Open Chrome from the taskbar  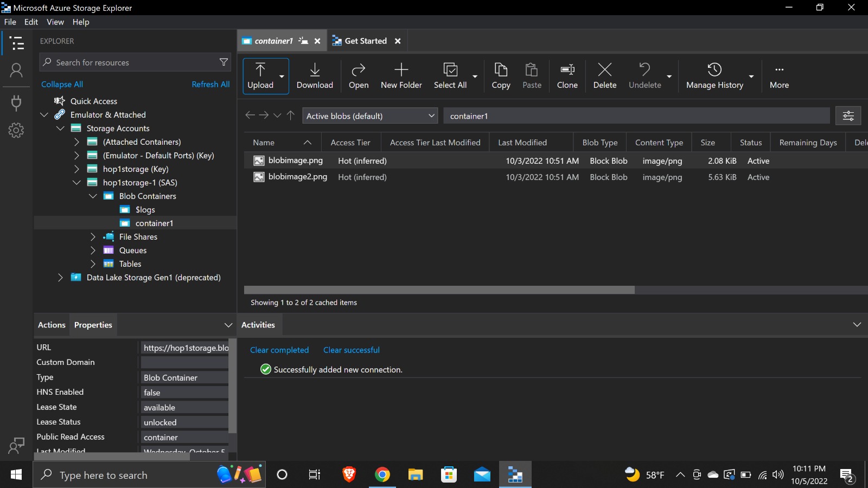tap(383, 474)
